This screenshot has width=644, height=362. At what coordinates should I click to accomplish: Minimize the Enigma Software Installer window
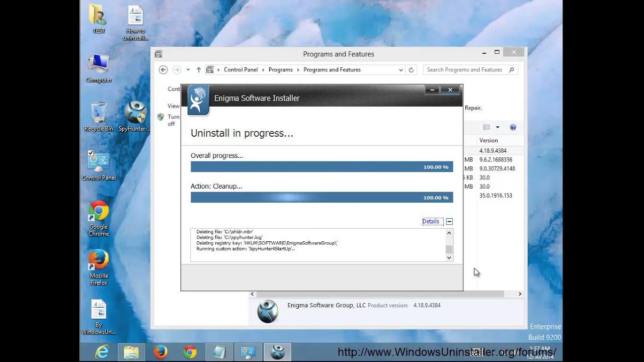pos(432,90)
